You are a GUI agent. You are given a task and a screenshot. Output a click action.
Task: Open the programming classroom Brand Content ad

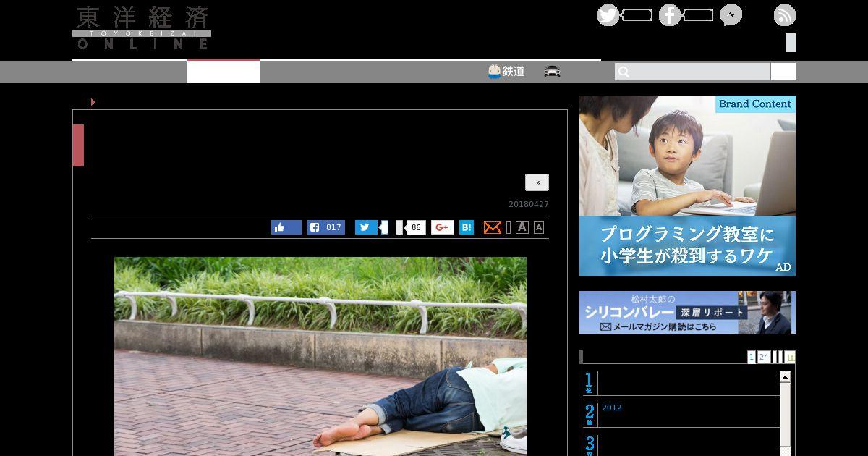pos(687,186)
